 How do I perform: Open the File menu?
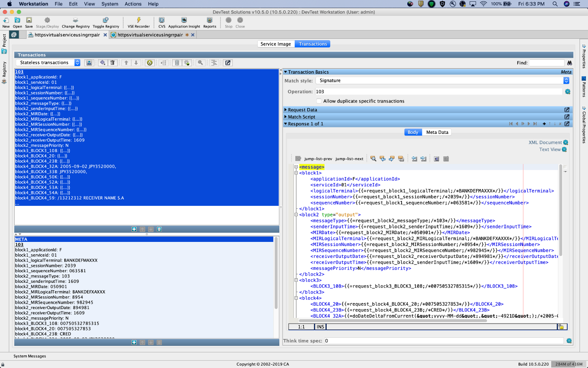click(x=58, y=4)
